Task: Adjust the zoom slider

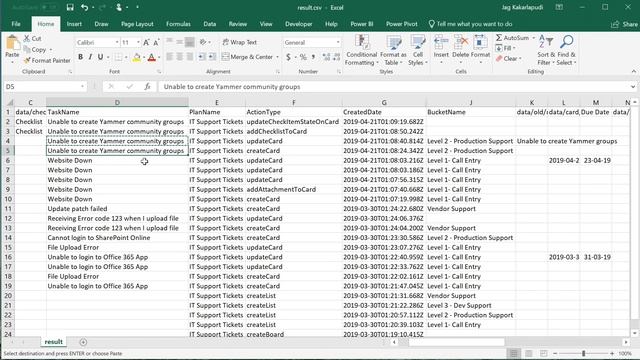Action: pos(584,353)
